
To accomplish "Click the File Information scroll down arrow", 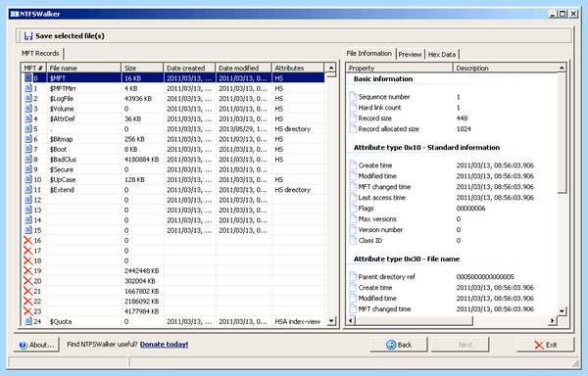I will click(x=562, y=310).
